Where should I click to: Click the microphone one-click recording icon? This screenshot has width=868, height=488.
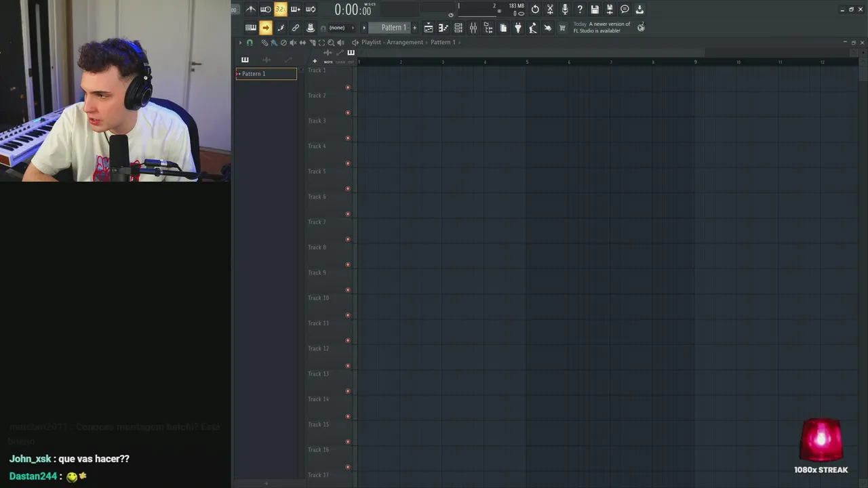(565, 9)
